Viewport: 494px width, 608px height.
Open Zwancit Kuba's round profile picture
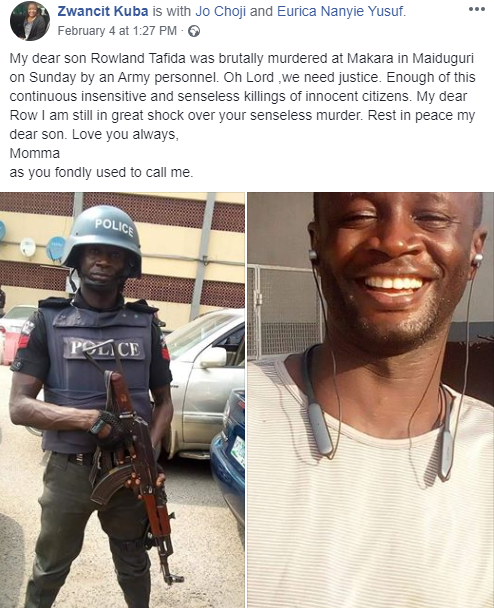(30, 21)
